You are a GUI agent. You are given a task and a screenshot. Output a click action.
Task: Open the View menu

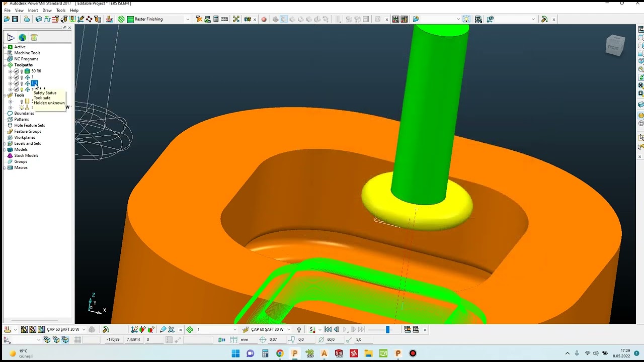coord(19,10)
